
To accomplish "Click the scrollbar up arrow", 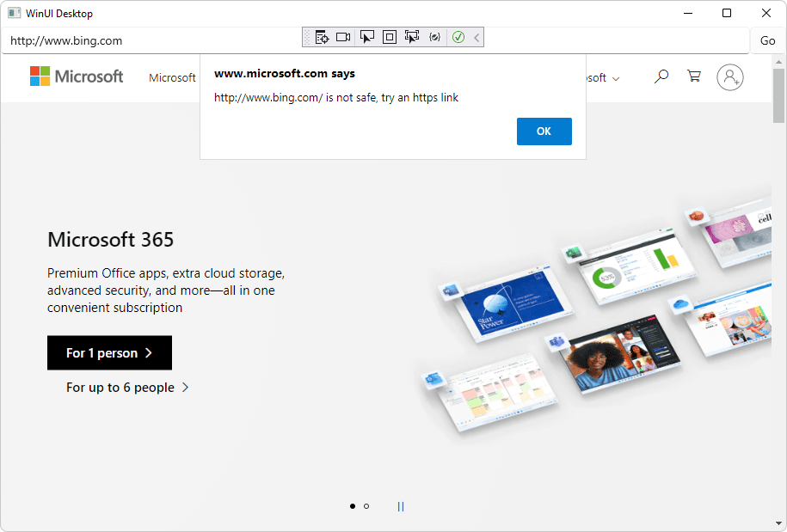I will (x=778, y=62).
